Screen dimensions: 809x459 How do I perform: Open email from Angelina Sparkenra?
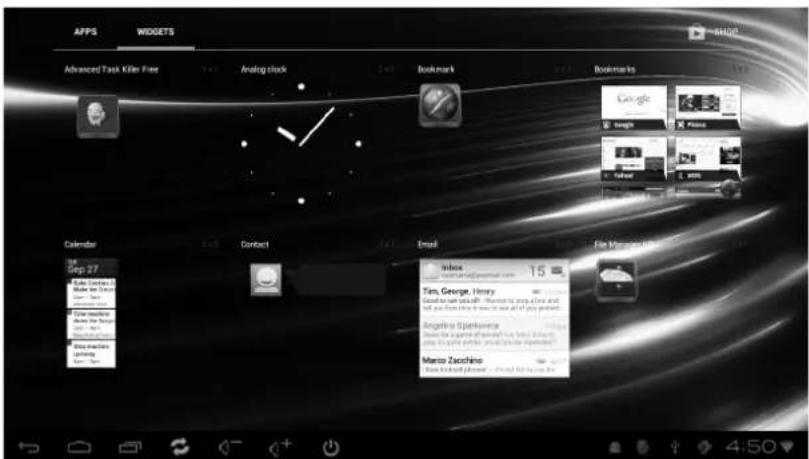[x=494, y=333]
